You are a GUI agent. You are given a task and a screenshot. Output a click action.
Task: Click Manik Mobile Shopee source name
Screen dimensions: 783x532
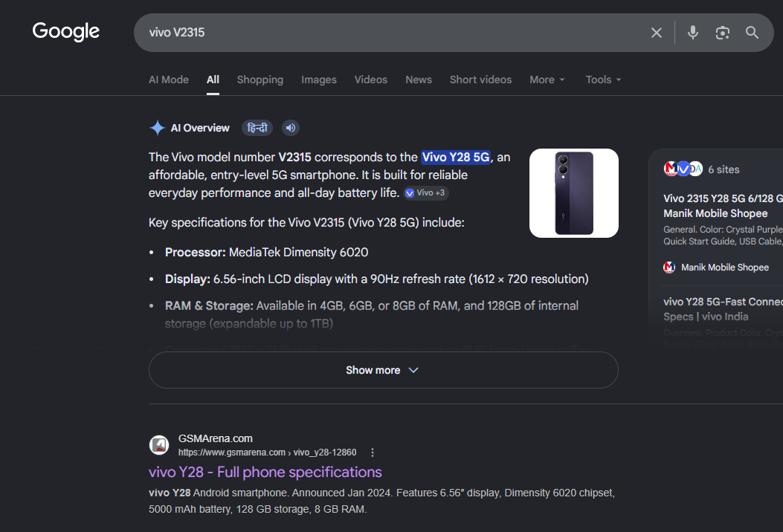724,267
